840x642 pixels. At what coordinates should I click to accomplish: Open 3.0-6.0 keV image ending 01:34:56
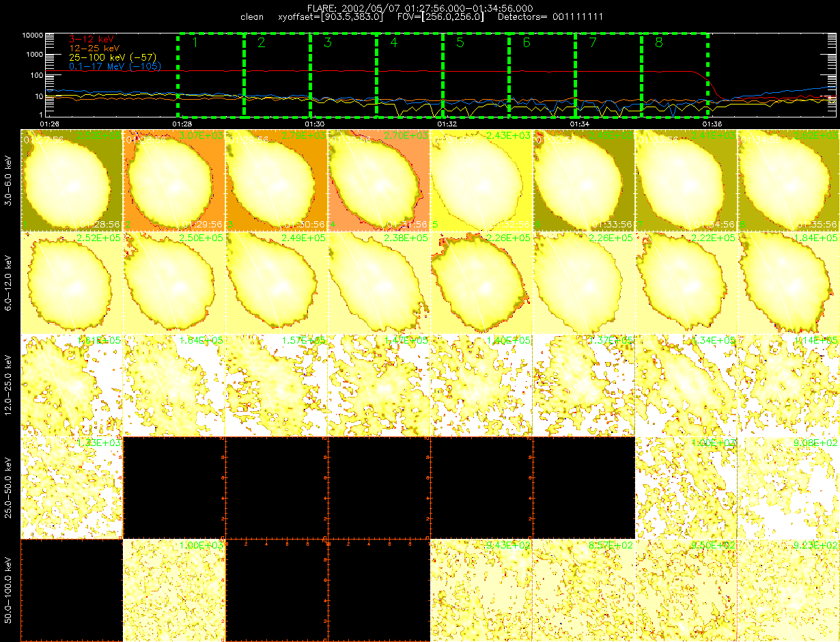tap(686, 180)
